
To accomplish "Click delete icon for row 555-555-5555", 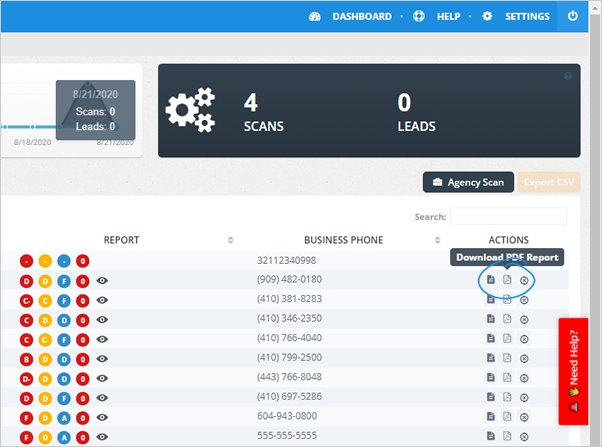I will 523,436.
